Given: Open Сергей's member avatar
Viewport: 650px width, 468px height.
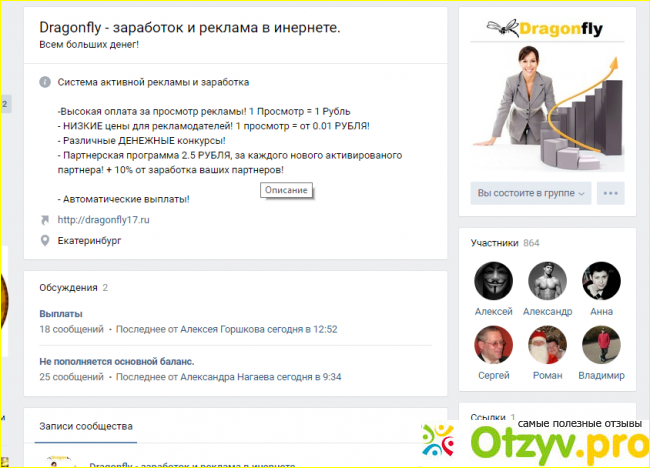Looking at the screenshot, I should 493,345.
